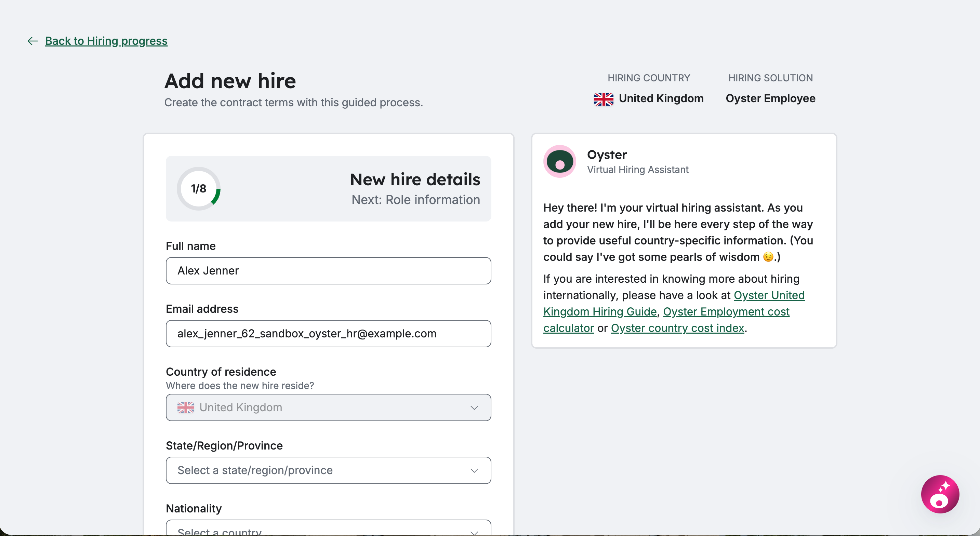980x536 pixels.
Task: Open Country of residence dropdown
Action: coord(328,407)
